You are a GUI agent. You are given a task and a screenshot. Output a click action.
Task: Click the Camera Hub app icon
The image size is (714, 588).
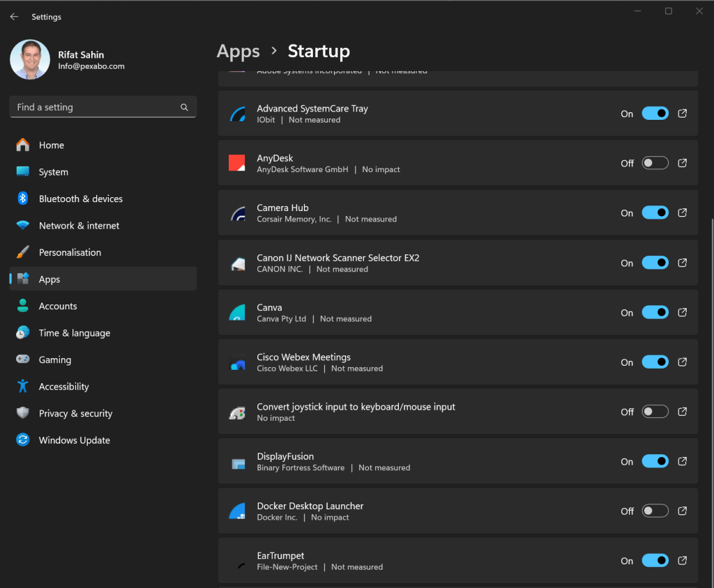(x=237, y=213)
